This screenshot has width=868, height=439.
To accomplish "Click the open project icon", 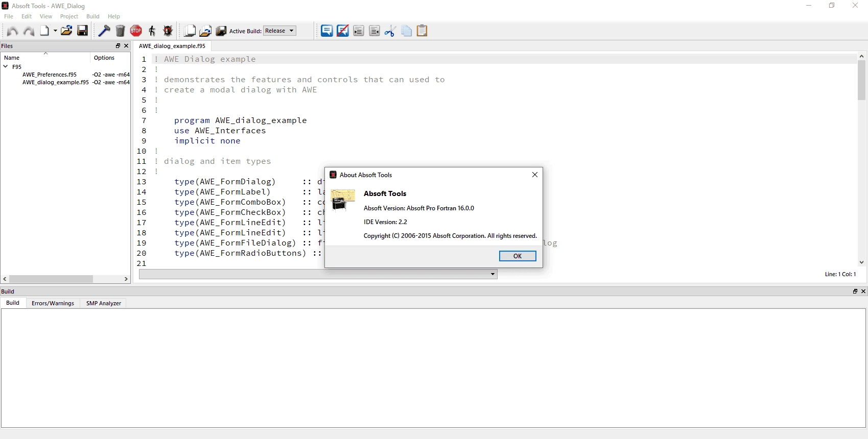I will (205, 31).
